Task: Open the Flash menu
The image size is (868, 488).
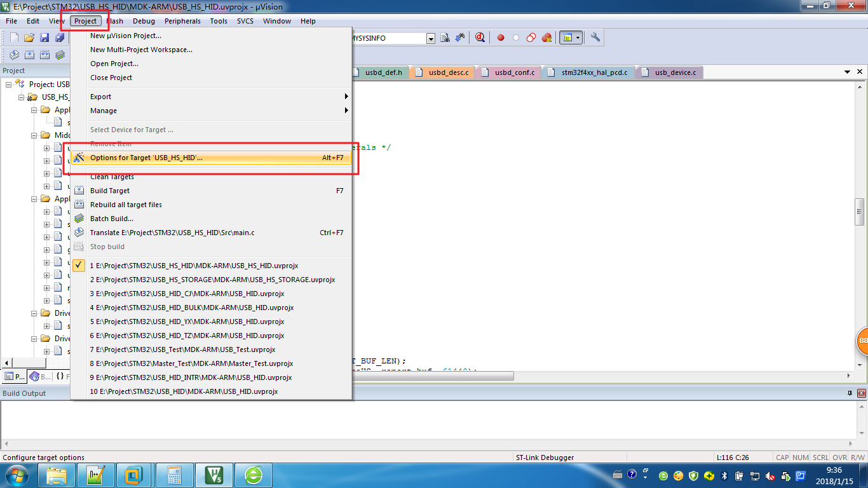Action: point(115,21)
